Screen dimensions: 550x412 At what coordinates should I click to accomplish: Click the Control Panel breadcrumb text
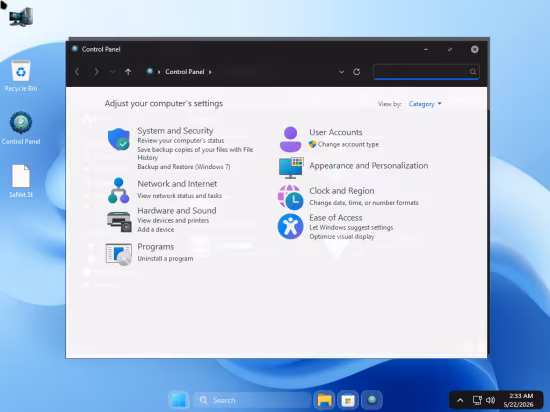185,72
